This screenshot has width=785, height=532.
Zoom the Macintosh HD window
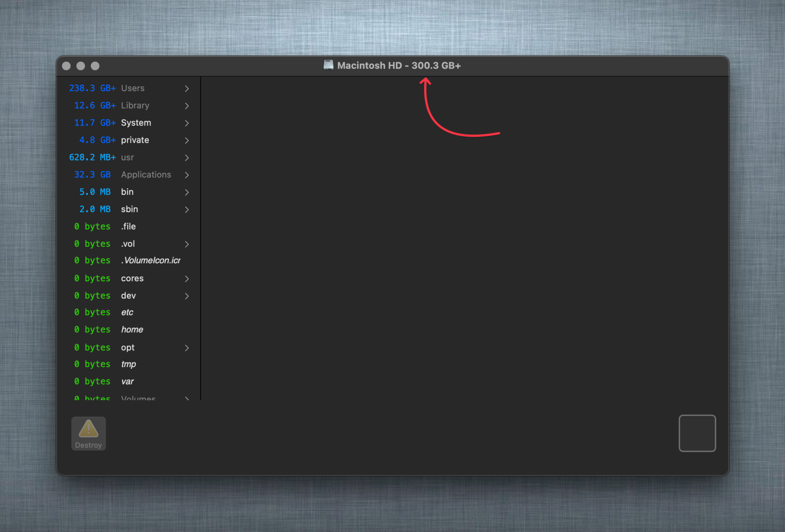click(95, 66)
